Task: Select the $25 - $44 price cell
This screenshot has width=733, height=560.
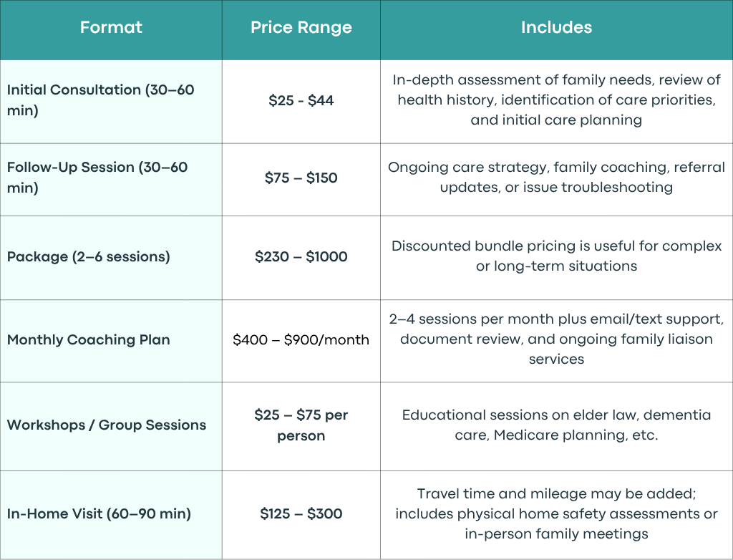Action: [x=301, y=100]
